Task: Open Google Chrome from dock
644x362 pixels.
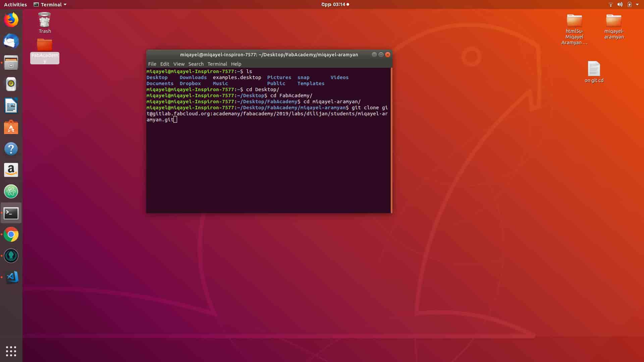Action: tap(11, 235)
